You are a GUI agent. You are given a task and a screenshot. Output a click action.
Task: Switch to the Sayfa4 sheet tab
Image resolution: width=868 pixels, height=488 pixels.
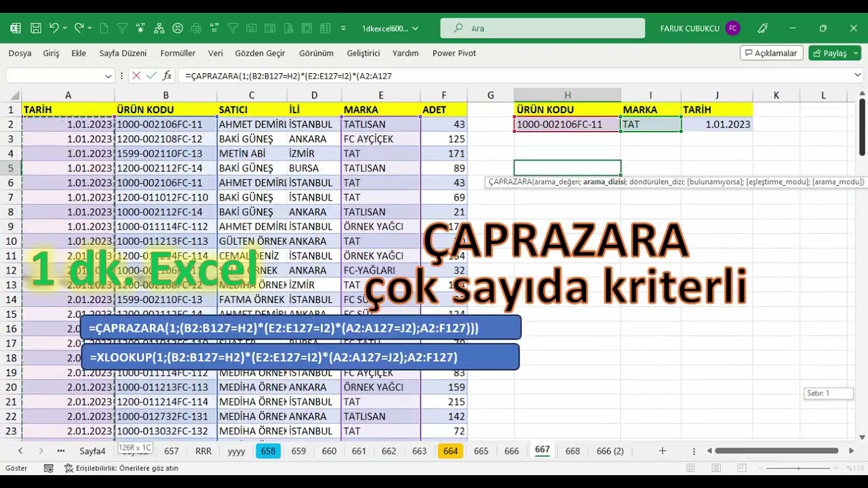coord(92,451)
